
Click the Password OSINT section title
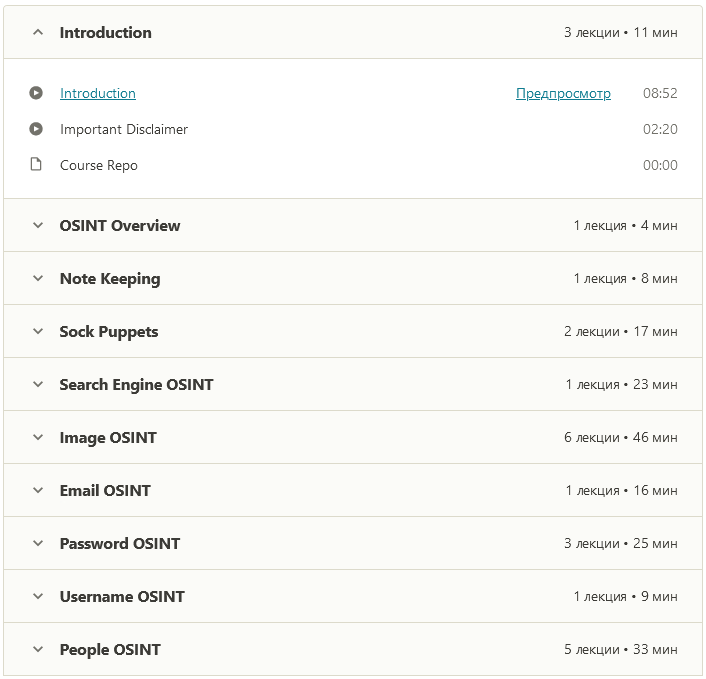[120, 543]
